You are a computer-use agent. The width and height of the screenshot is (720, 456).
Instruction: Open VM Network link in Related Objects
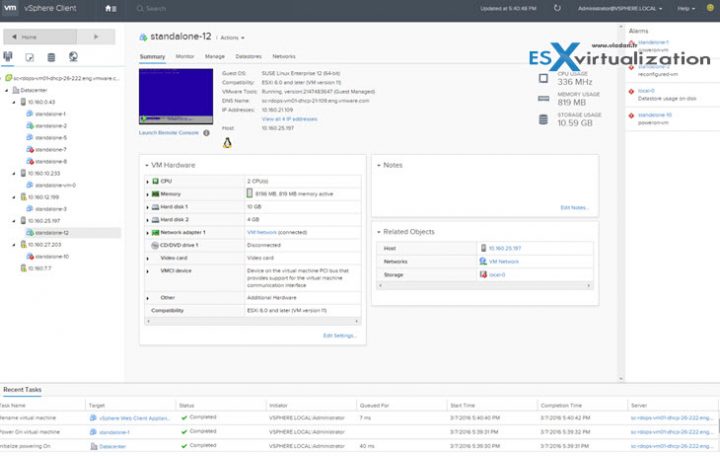click(x=503, y=261)
